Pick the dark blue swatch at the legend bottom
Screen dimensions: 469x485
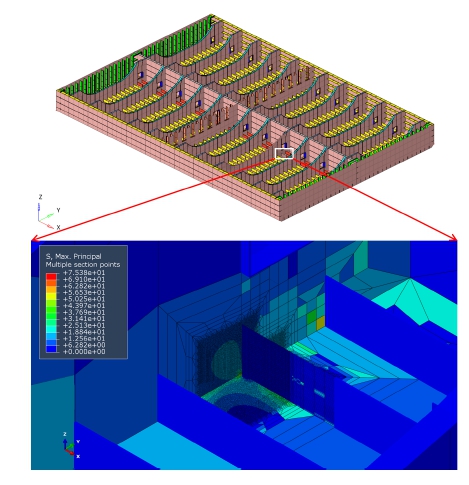click(x=51, y=349)
